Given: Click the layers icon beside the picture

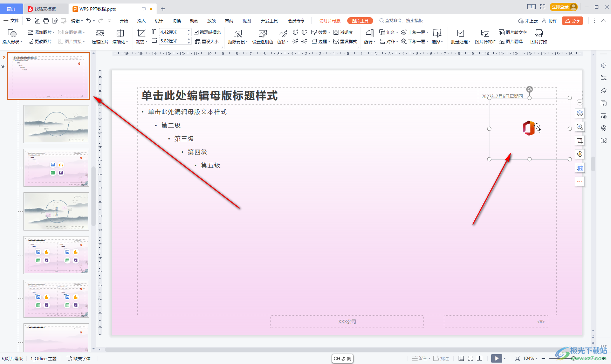Looking at the screenshot, I should [x=580, y=113].
